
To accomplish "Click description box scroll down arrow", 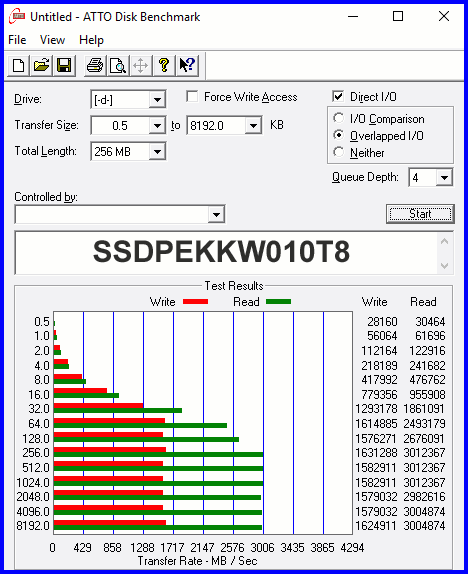I will [445, 265].
